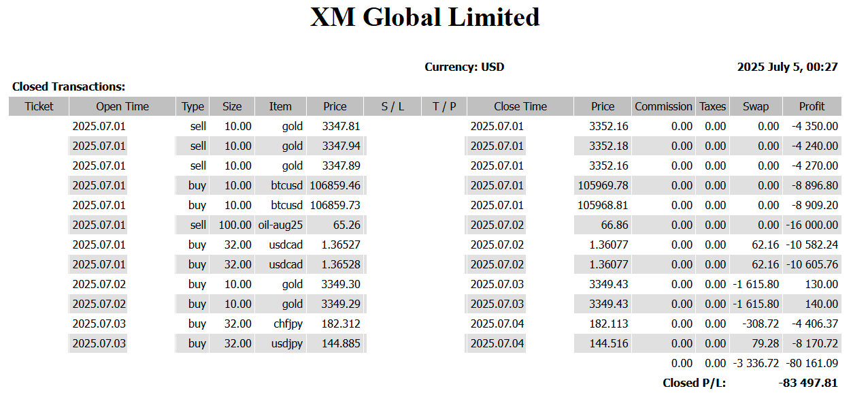Click the Item column header
The width and height of the screenshot is (868, 393).
(x=280, y=106)
